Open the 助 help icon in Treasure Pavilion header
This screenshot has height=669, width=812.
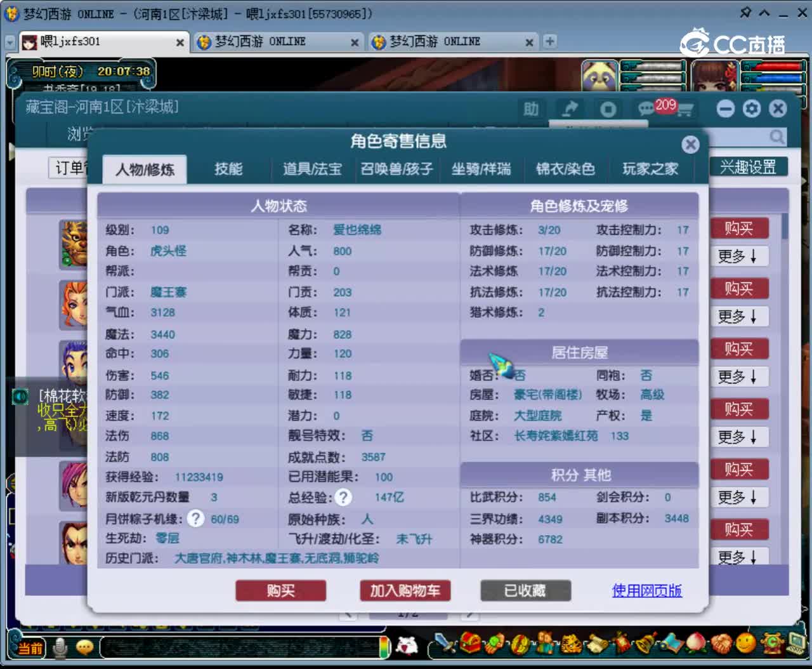click(x=531, y=109)
